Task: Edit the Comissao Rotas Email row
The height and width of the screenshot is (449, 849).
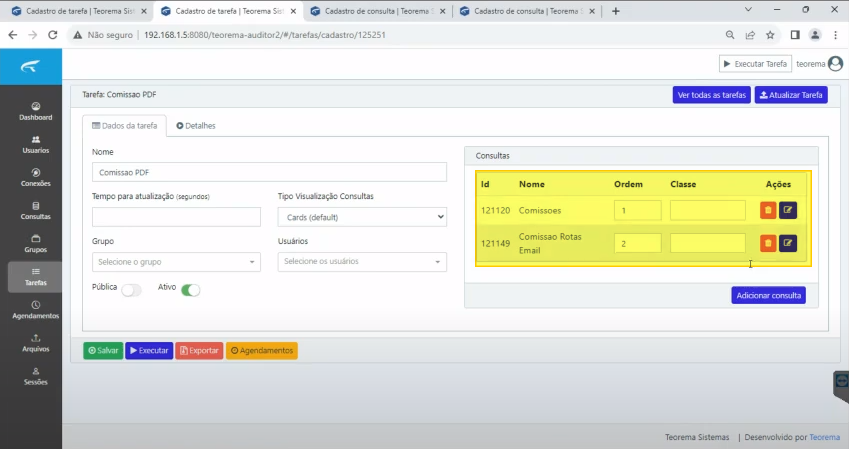Action: pyautogui.click(x=788, y=243)
